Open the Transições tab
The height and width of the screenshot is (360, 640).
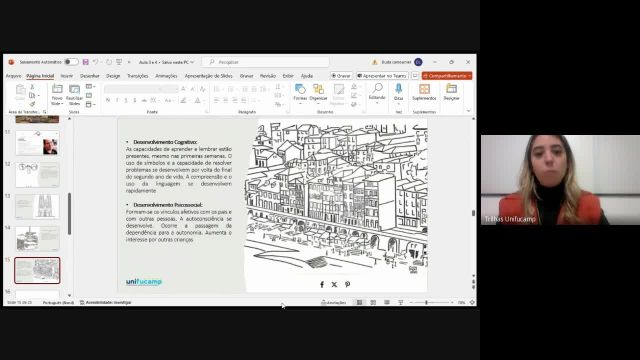[138, 76]
